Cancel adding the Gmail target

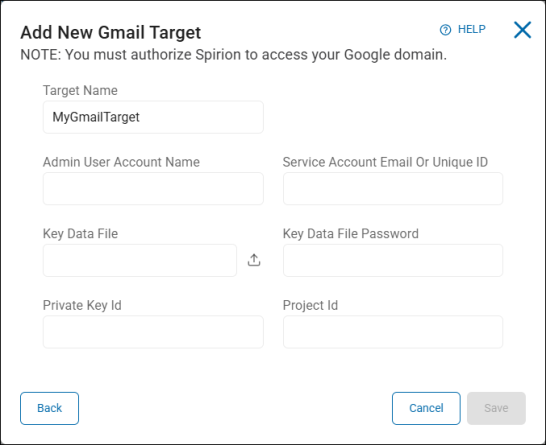pyautogui.click(x=426, y=408)
